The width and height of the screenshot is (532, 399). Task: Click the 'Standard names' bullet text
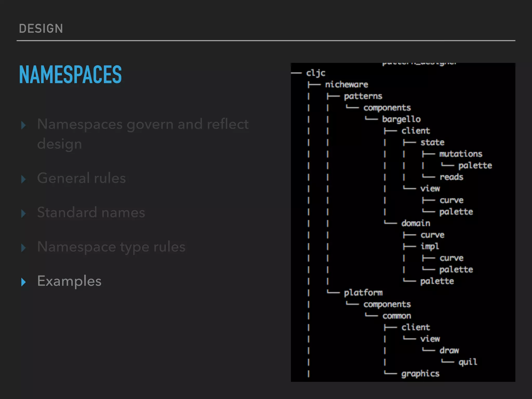91,212
